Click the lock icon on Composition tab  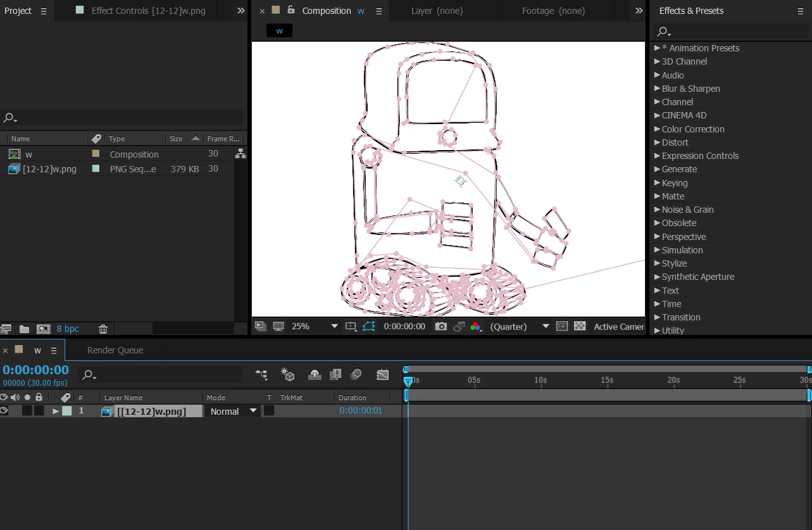pos(291,10)
